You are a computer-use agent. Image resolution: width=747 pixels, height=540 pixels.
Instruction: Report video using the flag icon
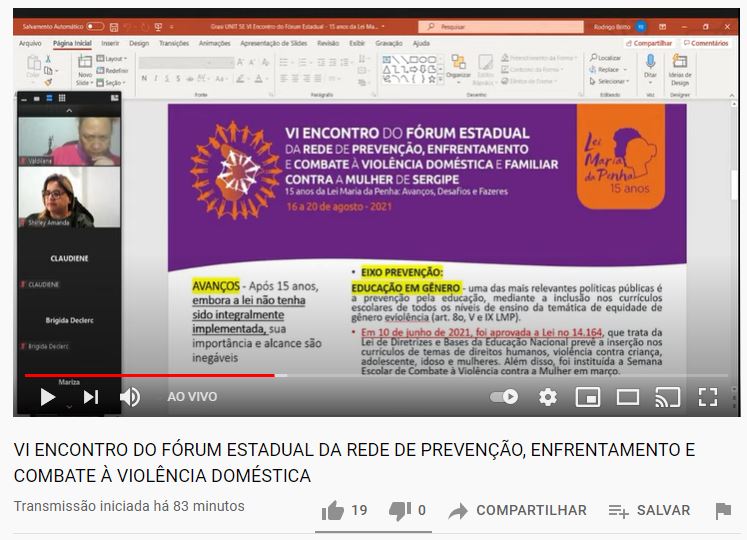coord(722,511)
